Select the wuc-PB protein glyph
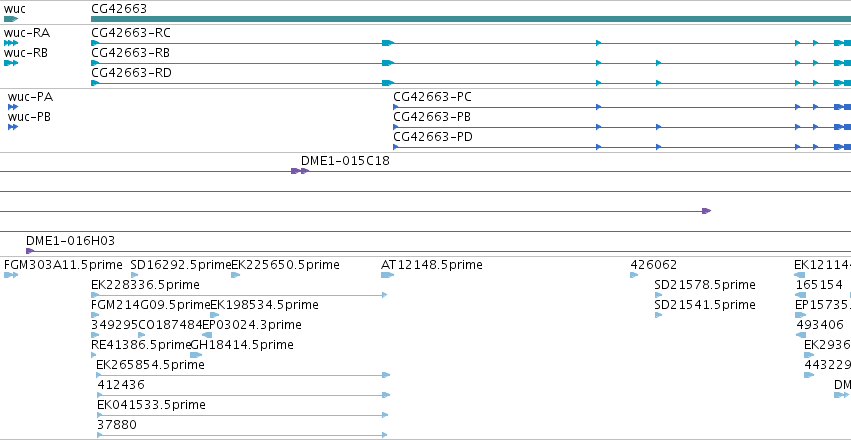 [x=13, y=127]
